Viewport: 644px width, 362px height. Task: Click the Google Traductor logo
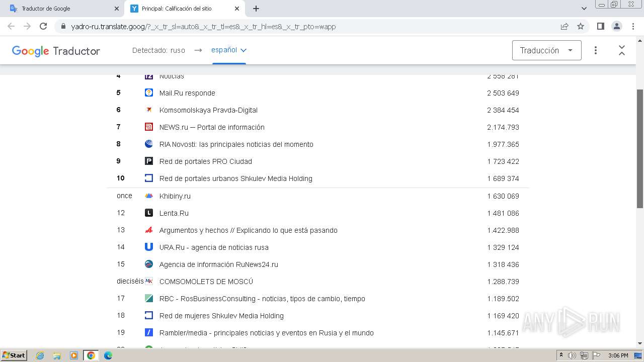pyautogui.click(x=56, y=51)
